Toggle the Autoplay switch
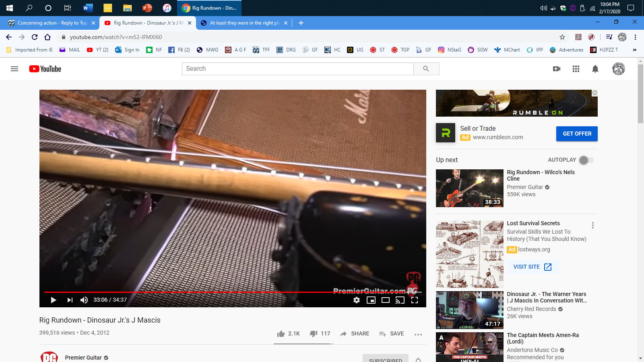Viewport: 644px width, 362px height. 586,160
